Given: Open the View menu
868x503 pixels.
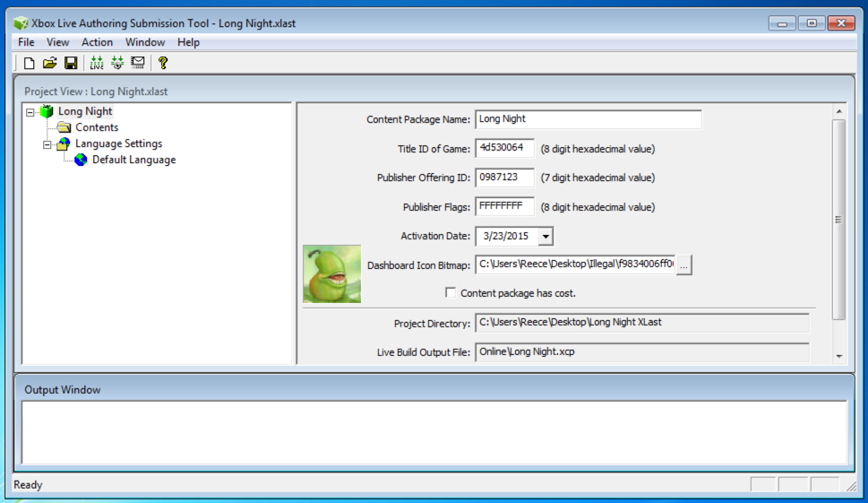Looking at the screenshot, I should click(57, 42).
